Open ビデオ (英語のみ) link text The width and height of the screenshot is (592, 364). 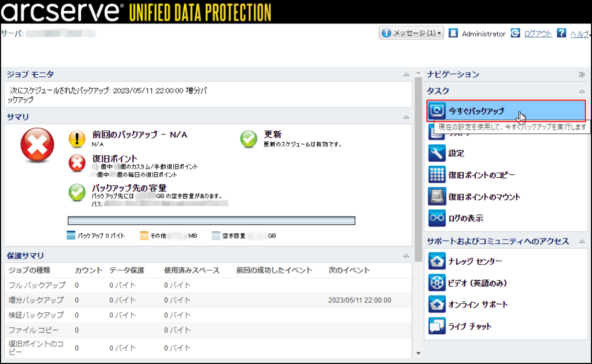pos(477,283)
